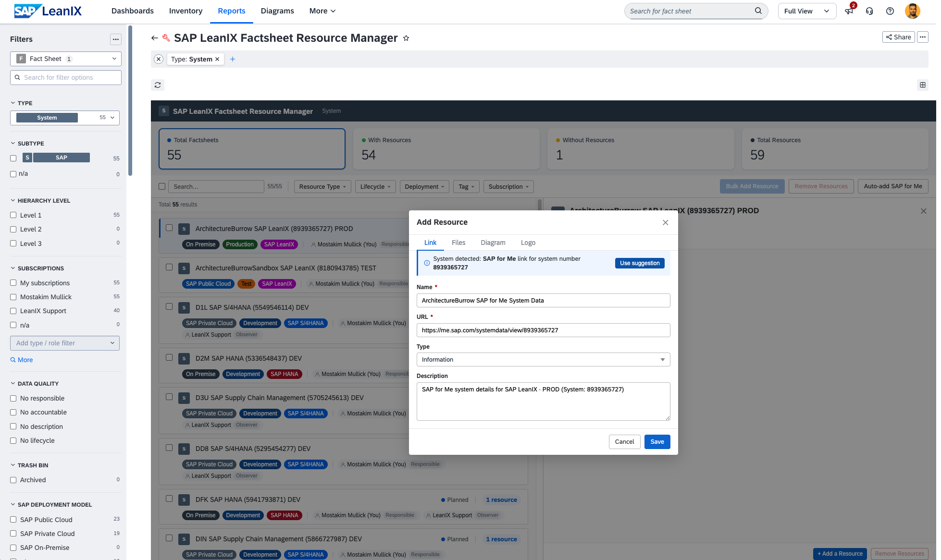This screenshot has height=560, width=941.
Task: Open the report options ellipsis next to Share
Action: point(923,37)
